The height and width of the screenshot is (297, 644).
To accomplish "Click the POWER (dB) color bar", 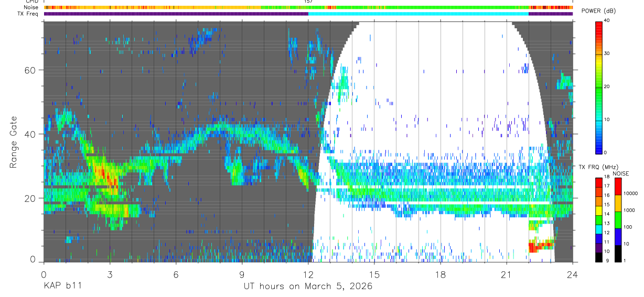I will (x=599, y=87).
